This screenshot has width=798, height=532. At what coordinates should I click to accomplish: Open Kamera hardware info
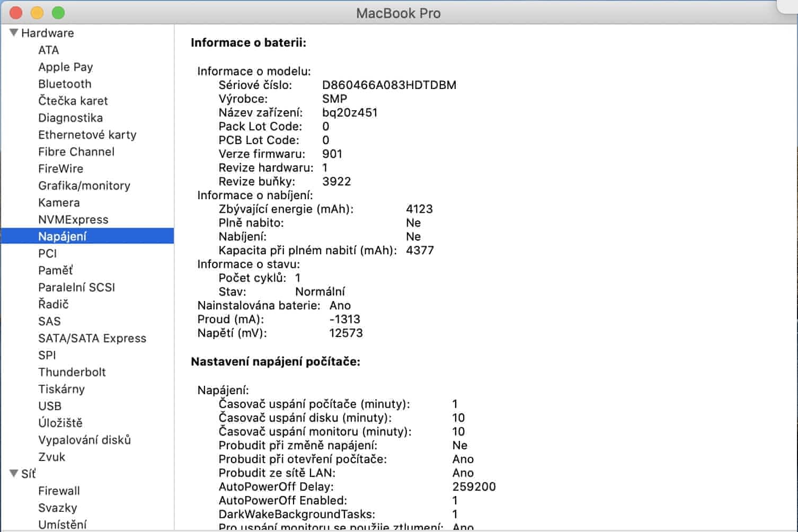click(59, 202)
